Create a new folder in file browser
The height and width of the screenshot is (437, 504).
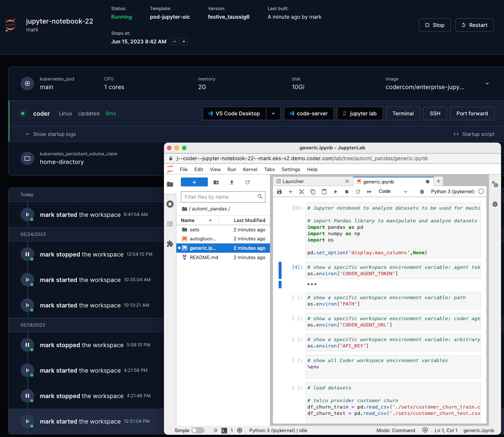[x=216, y=182]
